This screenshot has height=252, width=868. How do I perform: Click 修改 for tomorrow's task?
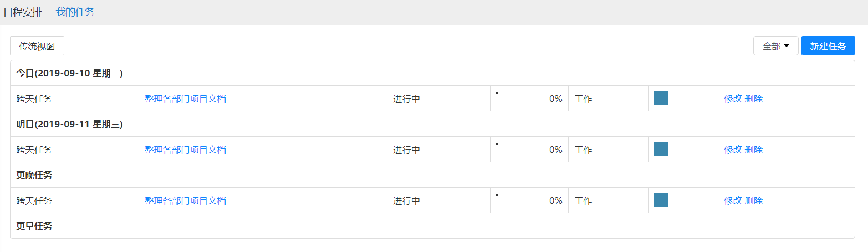point(733,150)
